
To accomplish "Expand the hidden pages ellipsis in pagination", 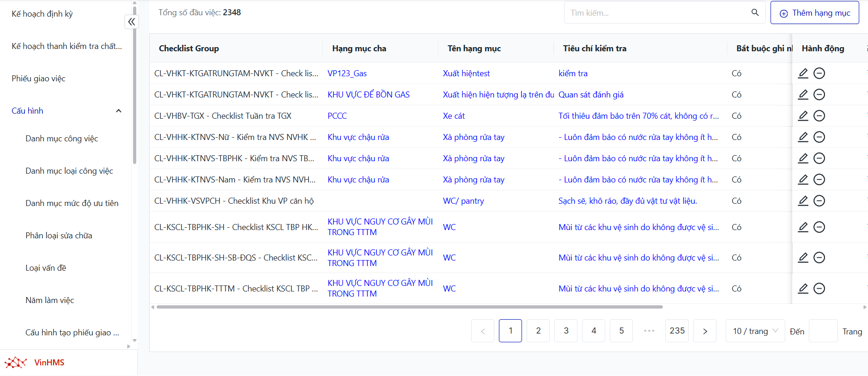I will [649, 331].
